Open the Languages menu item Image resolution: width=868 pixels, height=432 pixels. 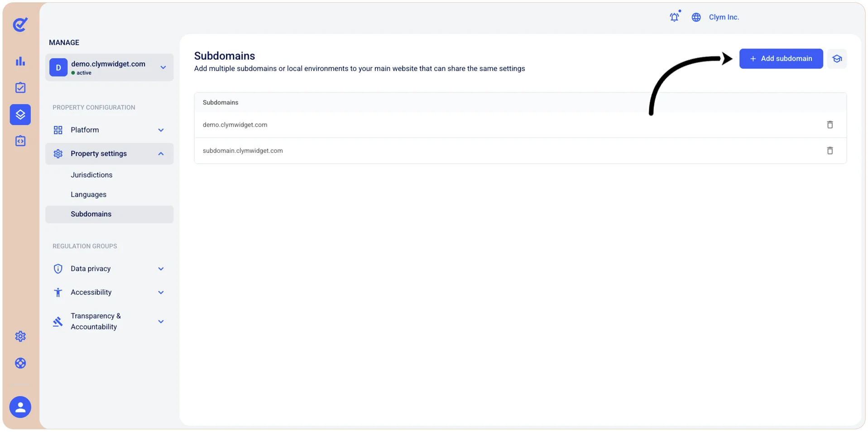point(88,195)
